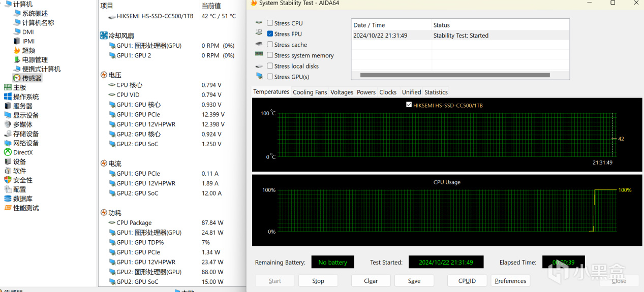Untick the HIKSEMI HS-SSD-CC500/1TB graph checkbox
This screenshot has width=644, height=292.
click(409, 105)
